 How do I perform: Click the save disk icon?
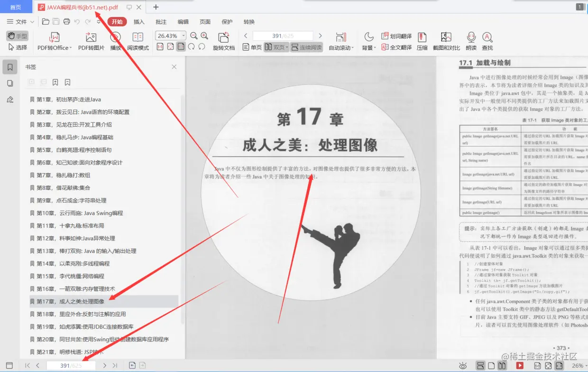tap(56, 21)
